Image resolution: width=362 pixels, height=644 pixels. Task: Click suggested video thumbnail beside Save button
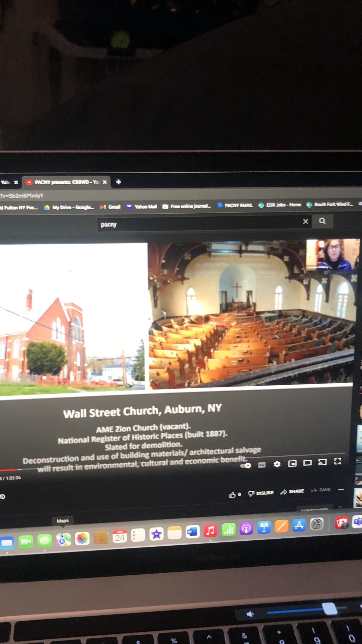(x=358, y=498)
